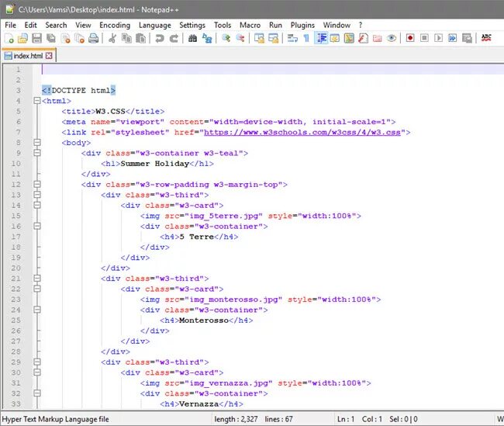
Task: Open the Window menu
Action: coord(337,25)
